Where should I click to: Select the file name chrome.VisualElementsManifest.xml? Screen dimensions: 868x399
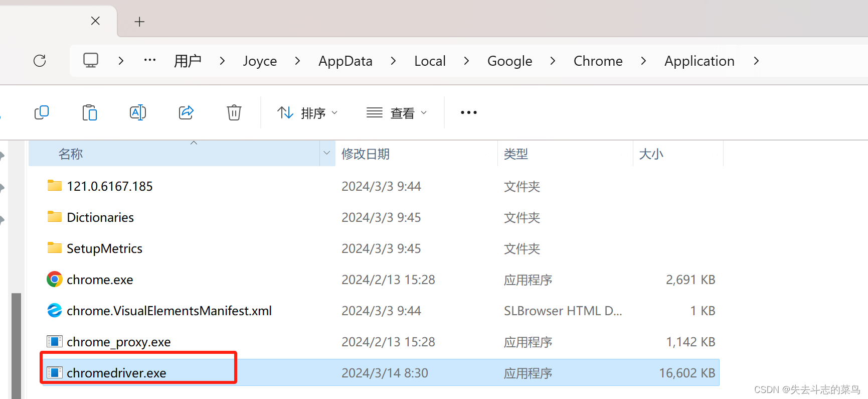tap(169, 311)
